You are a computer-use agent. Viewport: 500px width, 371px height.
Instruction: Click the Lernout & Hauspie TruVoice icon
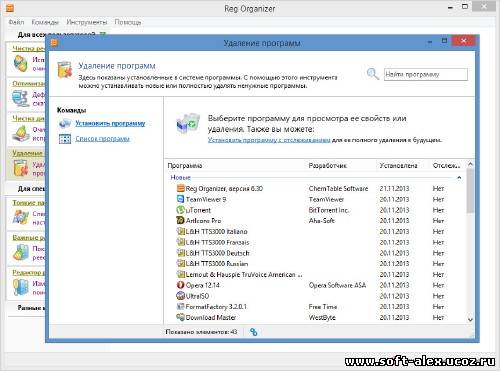[180, 275]
